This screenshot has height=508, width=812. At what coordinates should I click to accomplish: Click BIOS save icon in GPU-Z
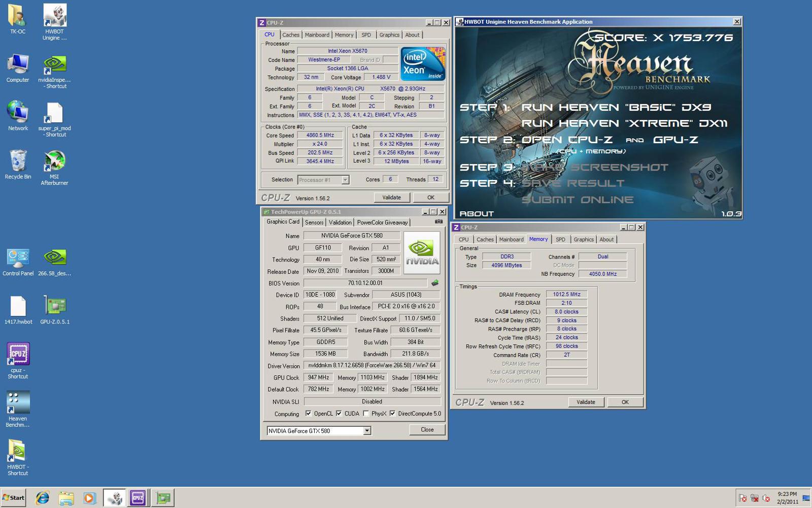click(435, 283)
